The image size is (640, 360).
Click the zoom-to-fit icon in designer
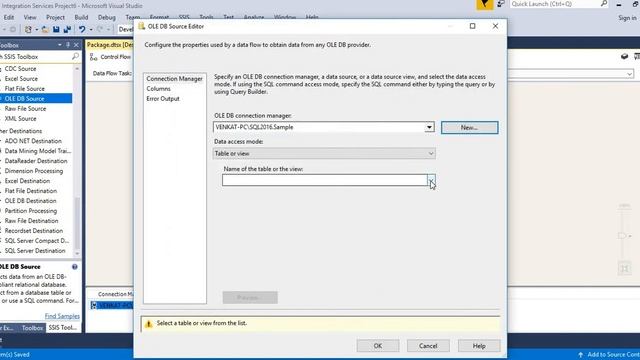[x=624, y=269]
